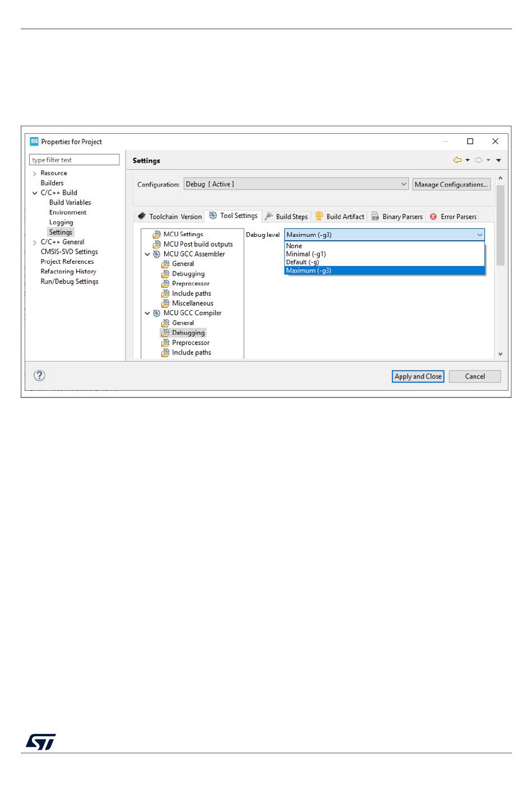Image resolution: width=532 pixels, height=795 pixels.
Task: Select Default (-g) debug level
Action: pyautogui.click(x=385, y=262)
